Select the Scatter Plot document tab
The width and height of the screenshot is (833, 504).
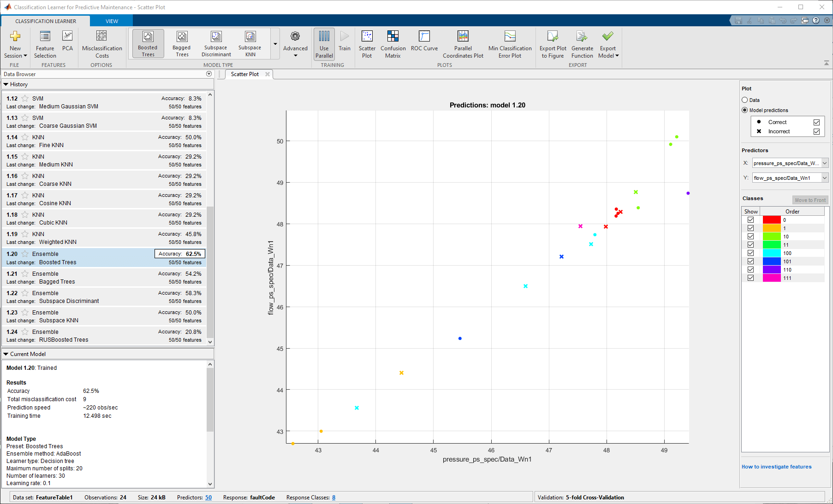click(x=244, y=74)
